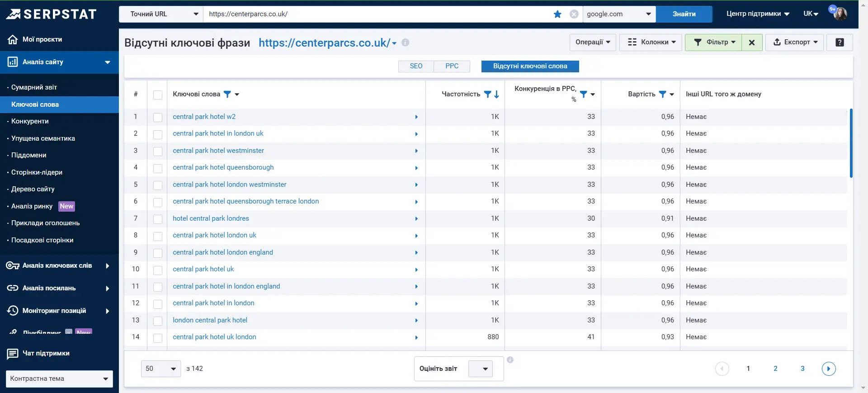868x393 pixels.
Task: Check the box for 'central park hotel uk london'
Action: (x=158, y=338)
